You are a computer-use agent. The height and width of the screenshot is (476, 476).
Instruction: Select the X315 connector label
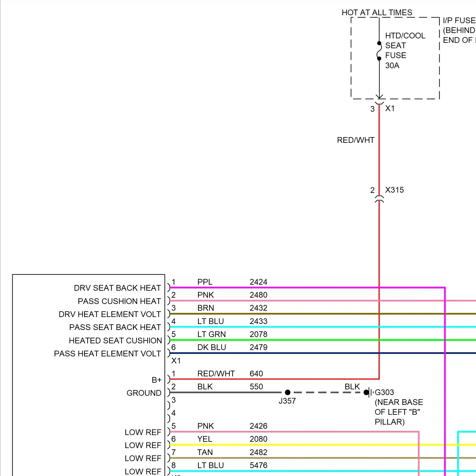[x=394, y=190]
